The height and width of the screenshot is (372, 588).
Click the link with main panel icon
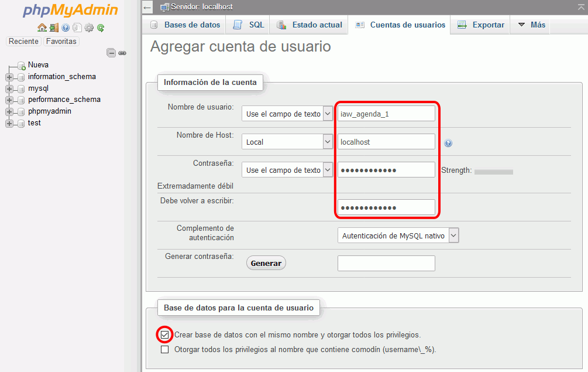[122, 53]
